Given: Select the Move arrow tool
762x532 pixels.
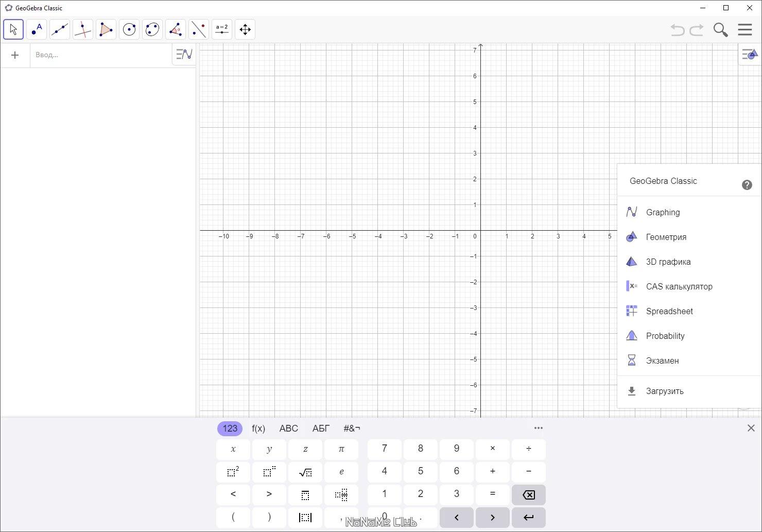Looking at the screenshot, I should coord(13,29).
